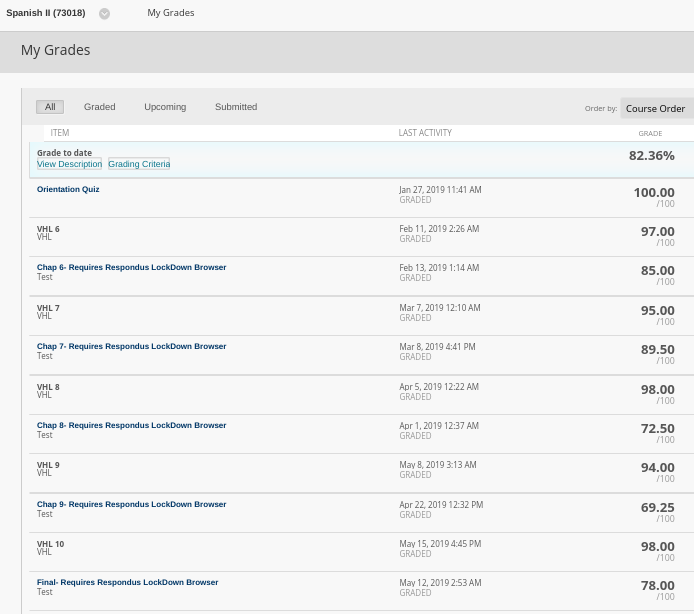The height and width of the screenshot is (614, 694).
Task: Click the Spanish II (73018) course title
Action: (46, 13)
